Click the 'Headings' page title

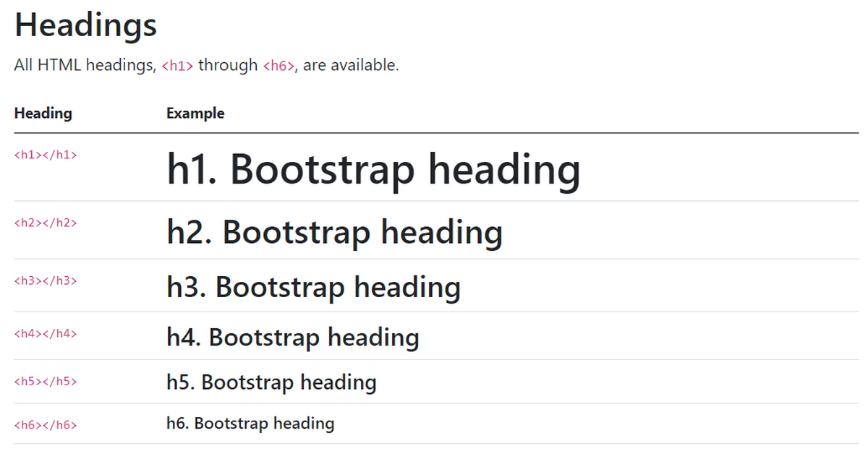coord(85,27)
